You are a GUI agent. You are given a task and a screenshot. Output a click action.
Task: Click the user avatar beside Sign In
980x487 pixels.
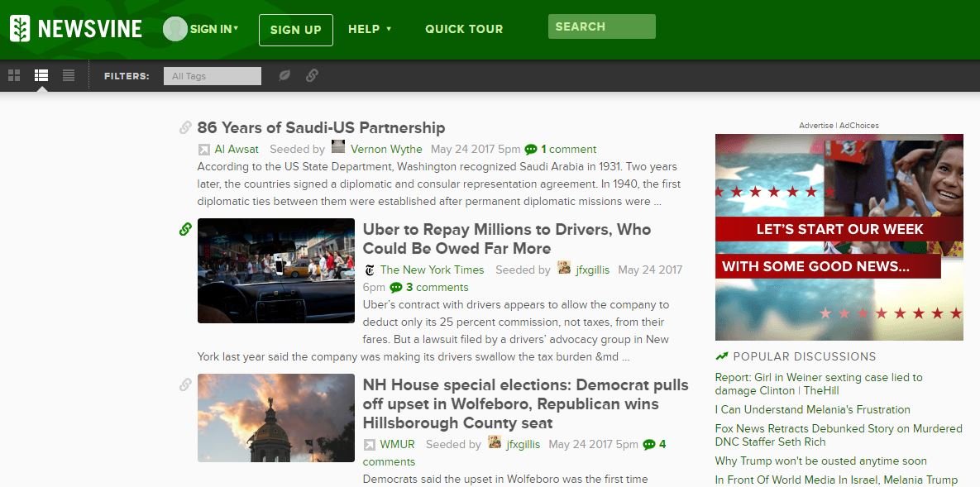pyautogui.click(x=175, y=29)
